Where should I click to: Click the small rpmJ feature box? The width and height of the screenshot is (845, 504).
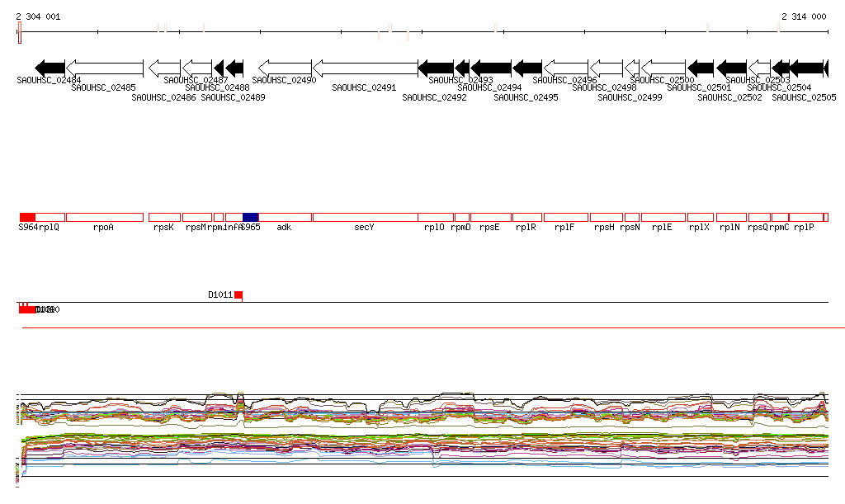coord(219,217)
